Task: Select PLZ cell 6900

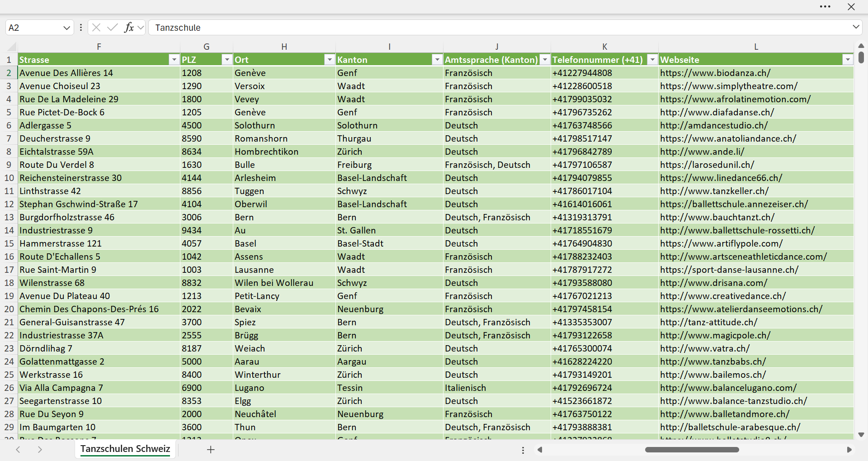Action: [207, 388]
